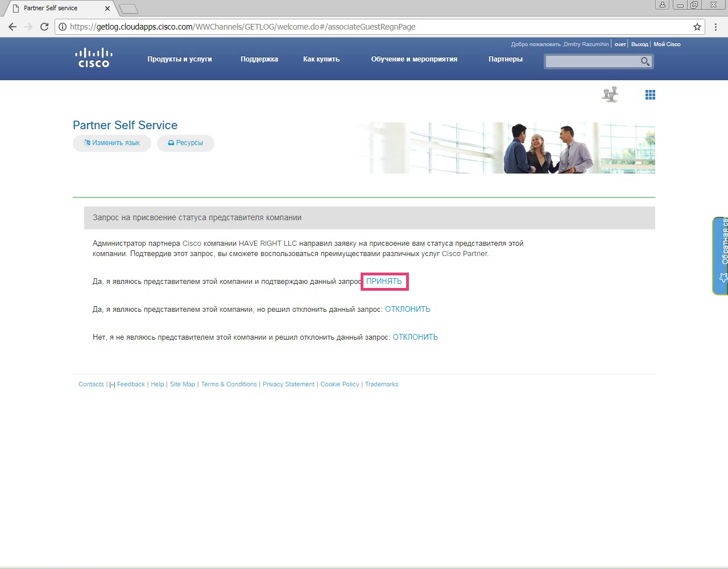Click the site info icon in address bar
This screenshot has height=569, width=728.
click(63, 27)
